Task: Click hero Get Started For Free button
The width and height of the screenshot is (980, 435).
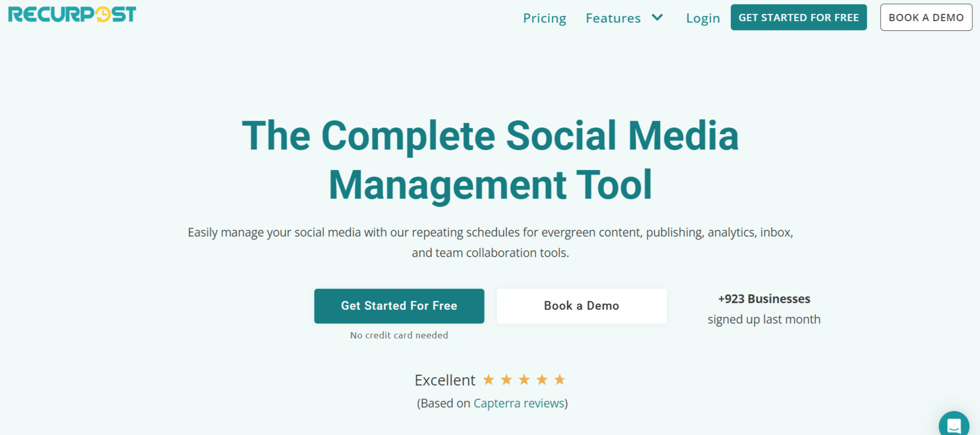Action: pos(399,306)
